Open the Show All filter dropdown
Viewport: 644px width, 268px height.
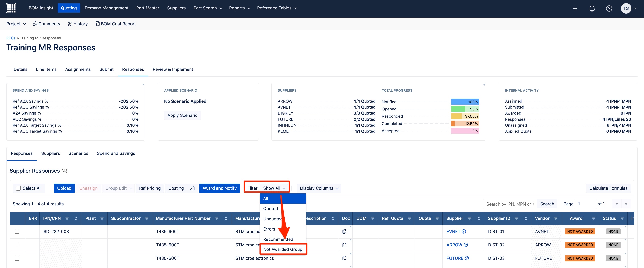coord(274,188)
